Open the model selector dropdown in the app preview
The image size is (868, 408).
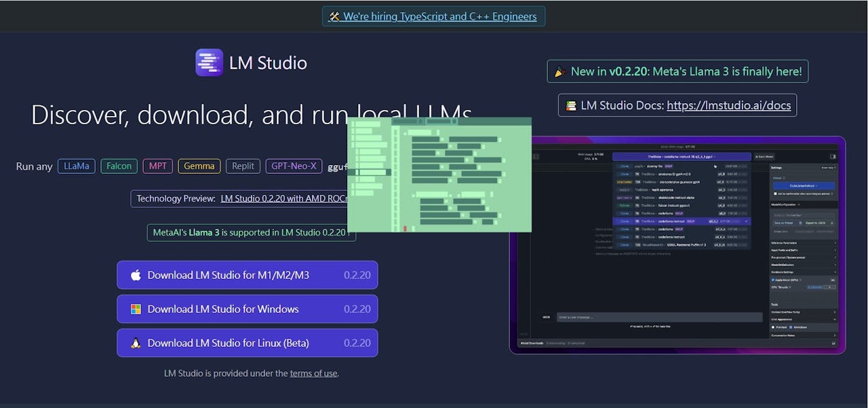tap(682, 156)
